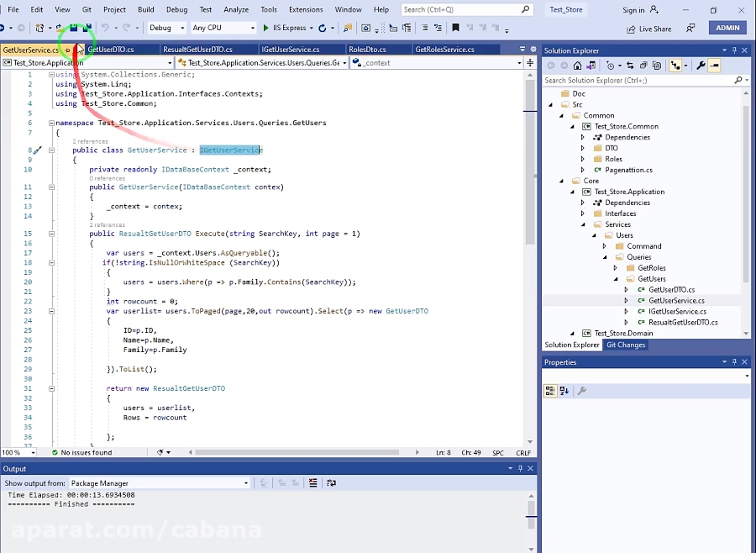
Task: Sync Solution Explorer with active document
Action: [x=630, y=65]
